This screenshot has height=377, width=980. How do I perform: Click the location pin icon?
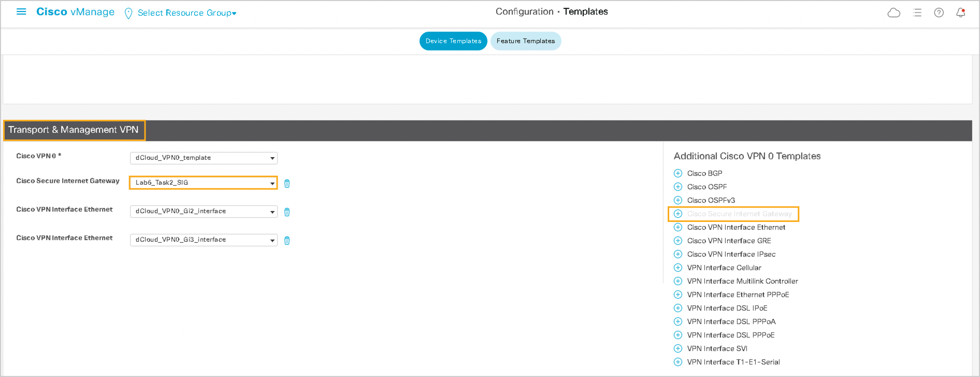(x=128, y=13)
